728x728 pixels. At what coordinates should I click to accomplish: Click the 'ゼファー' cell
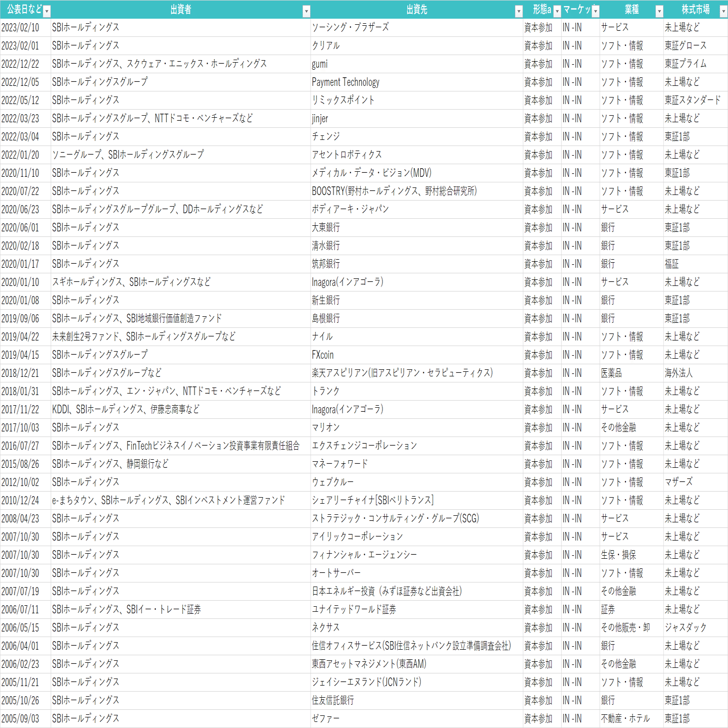pyautogui.click(x=417, y=719)
